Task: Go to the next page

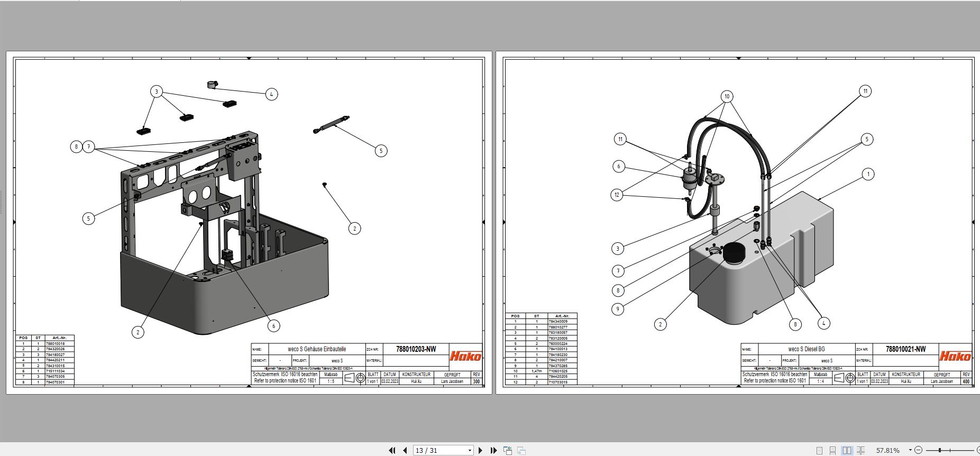Action: coord(480,450)
